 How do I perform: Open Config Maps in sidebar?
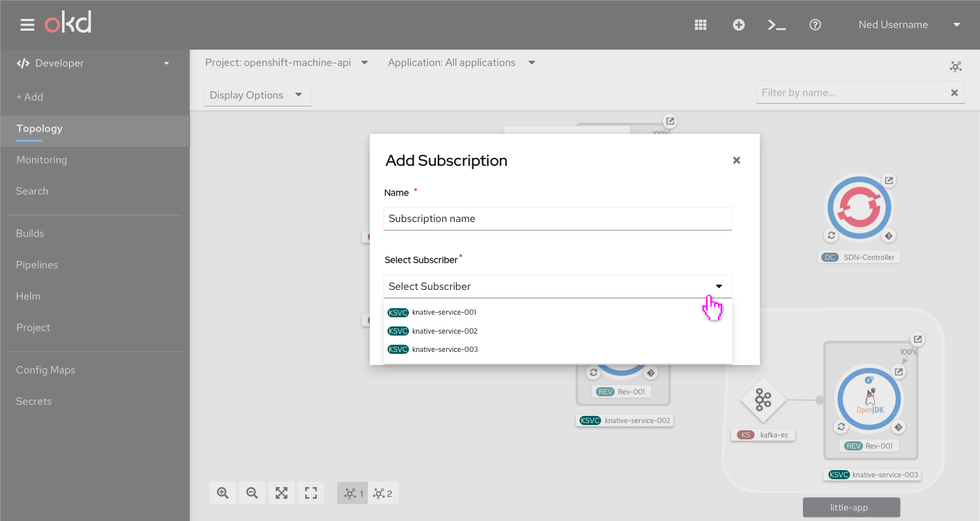[46, 370]
